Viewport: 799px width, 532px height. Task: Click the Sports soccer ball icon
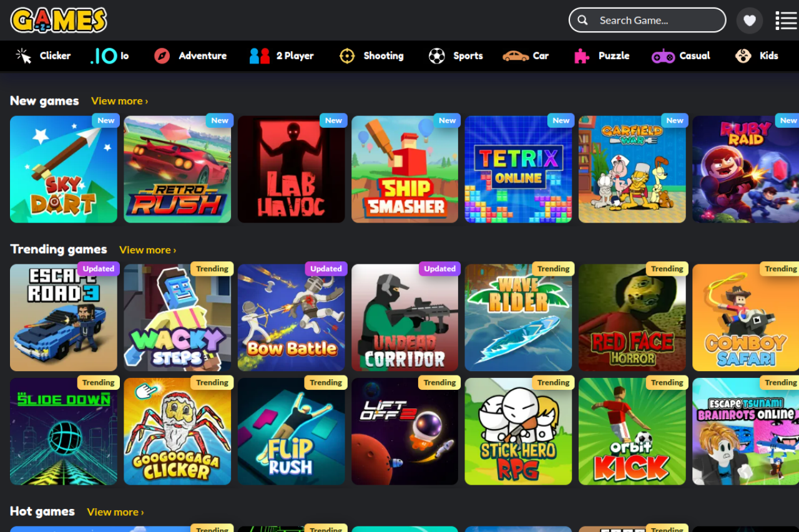(437, 56)
